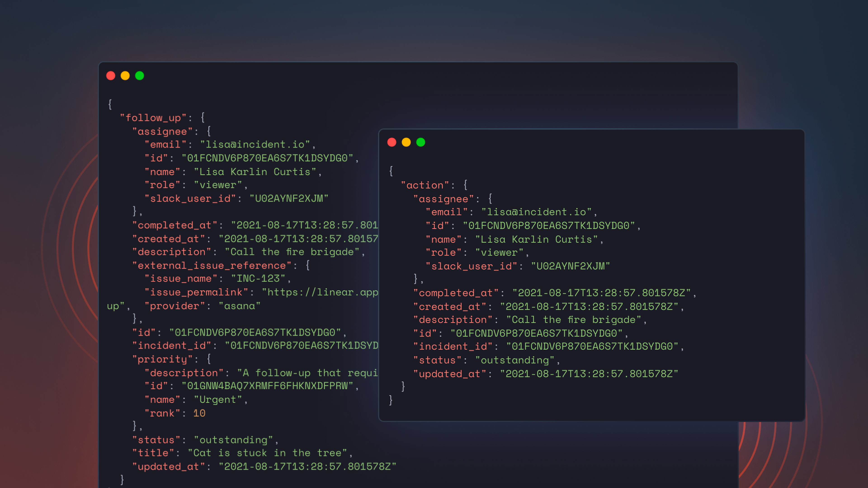The image size is (868, 488).
Task: Click the "A follow-up that requi" description value
Action: (x=308, y=373)
